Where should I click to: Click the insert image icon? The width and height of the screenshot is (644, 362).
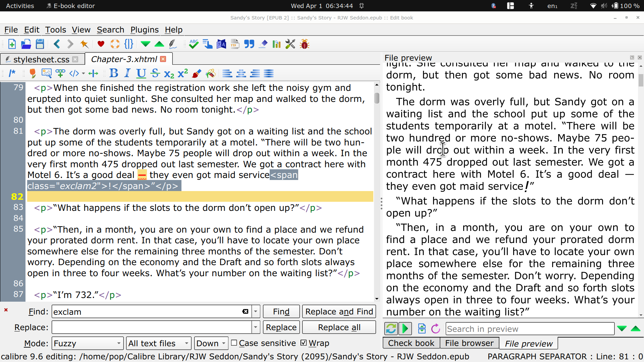tap(46, 73)
